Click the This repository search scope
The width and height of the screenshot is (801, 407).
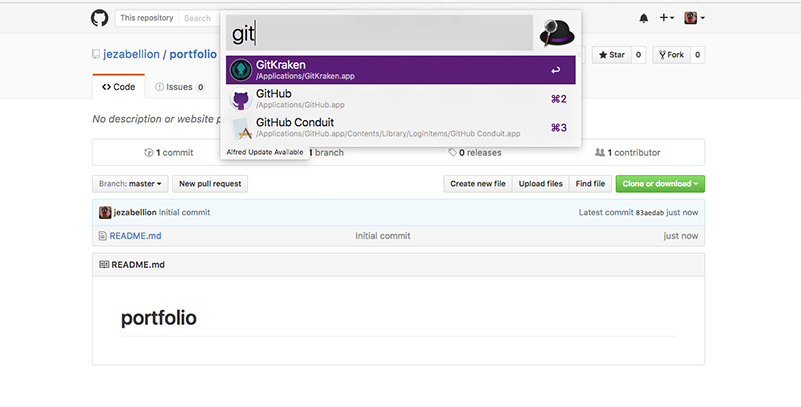[x=147, y=18]
